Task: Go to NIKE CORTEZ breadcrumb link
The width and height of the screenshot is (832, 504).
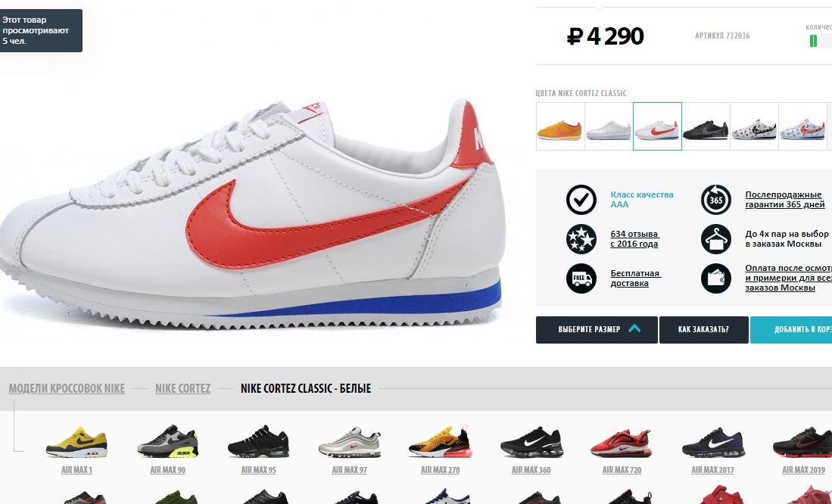Action: [182, 388]
